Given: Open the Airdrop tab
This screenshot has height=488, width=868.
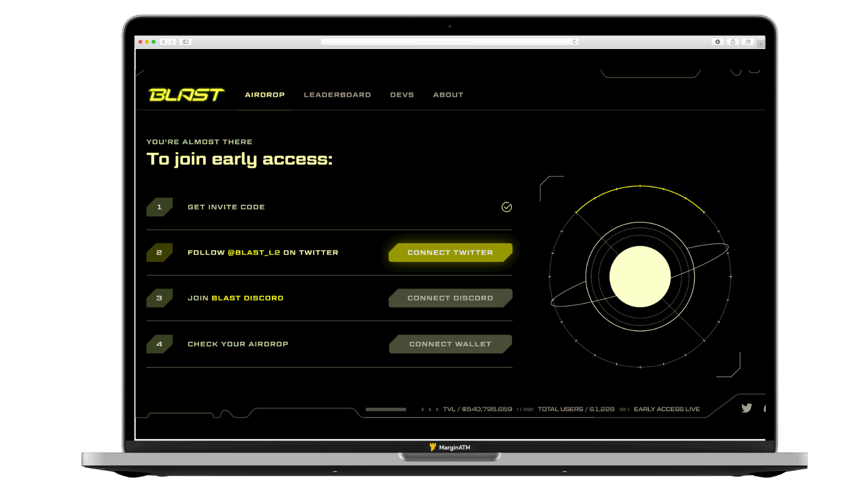Looking at the screenshot, I should pos(265,95).
